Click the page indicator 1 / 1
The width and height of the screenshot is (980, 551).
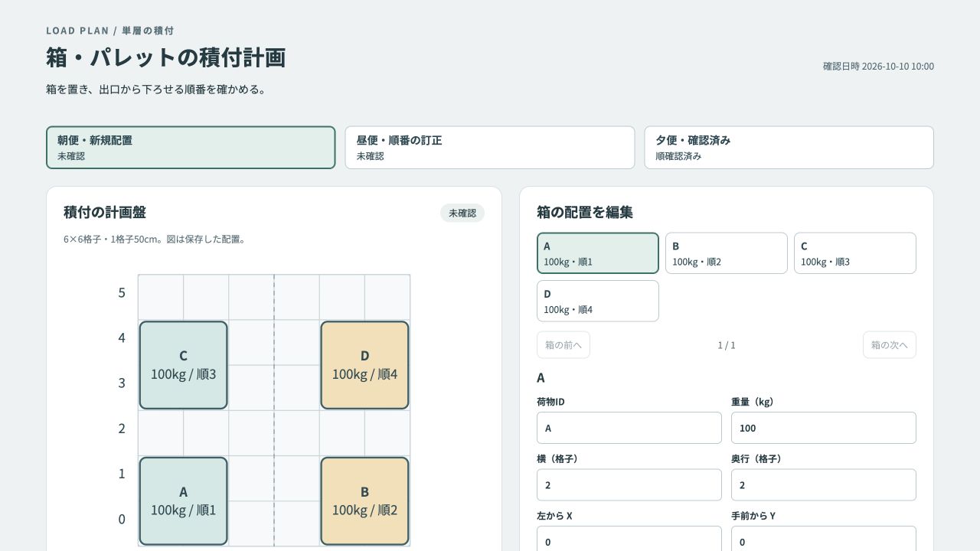click(x=727, y=345)
